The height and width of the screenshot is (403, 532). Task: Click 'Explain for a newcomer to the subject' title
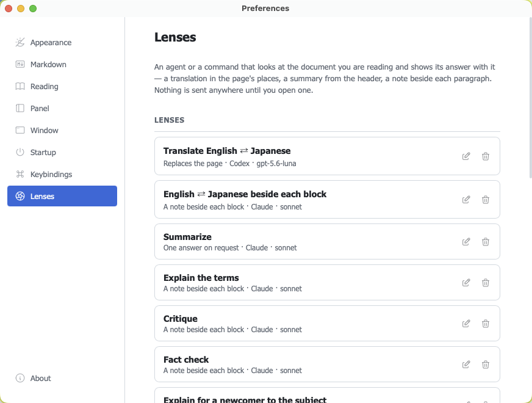(245, 399)
